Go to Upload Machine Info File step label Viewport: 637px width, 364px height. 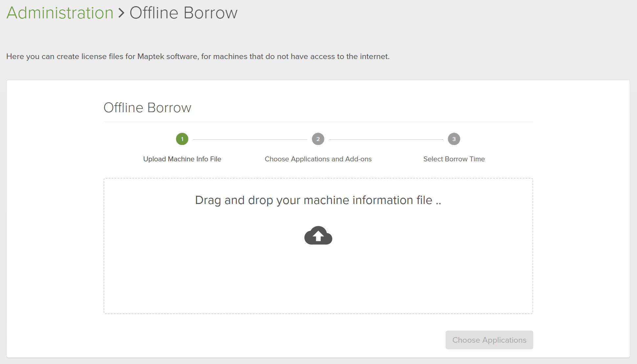click(182, 159)
